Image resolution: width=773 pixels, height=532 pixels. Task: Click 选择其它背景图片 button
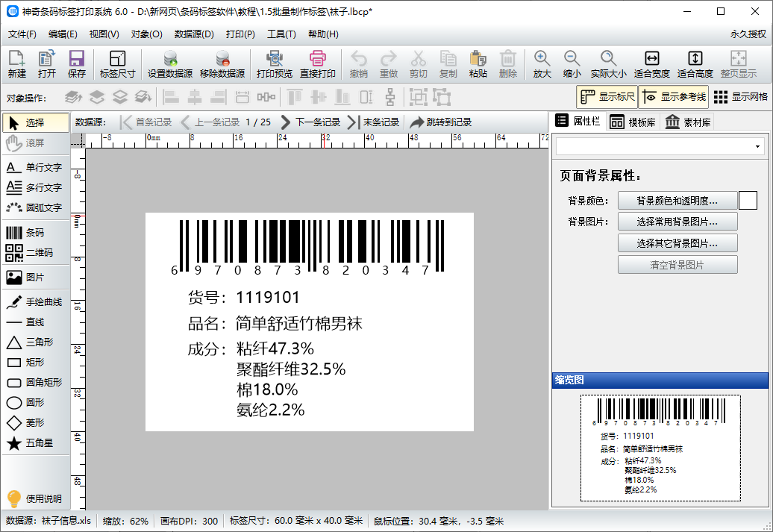click(677, 243)
